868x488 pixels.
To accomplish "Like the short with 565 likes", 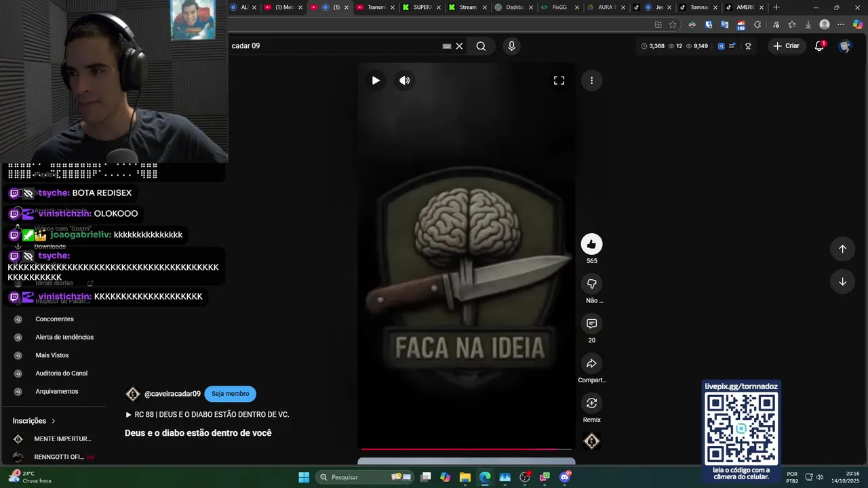I will (x=591, y=244).
